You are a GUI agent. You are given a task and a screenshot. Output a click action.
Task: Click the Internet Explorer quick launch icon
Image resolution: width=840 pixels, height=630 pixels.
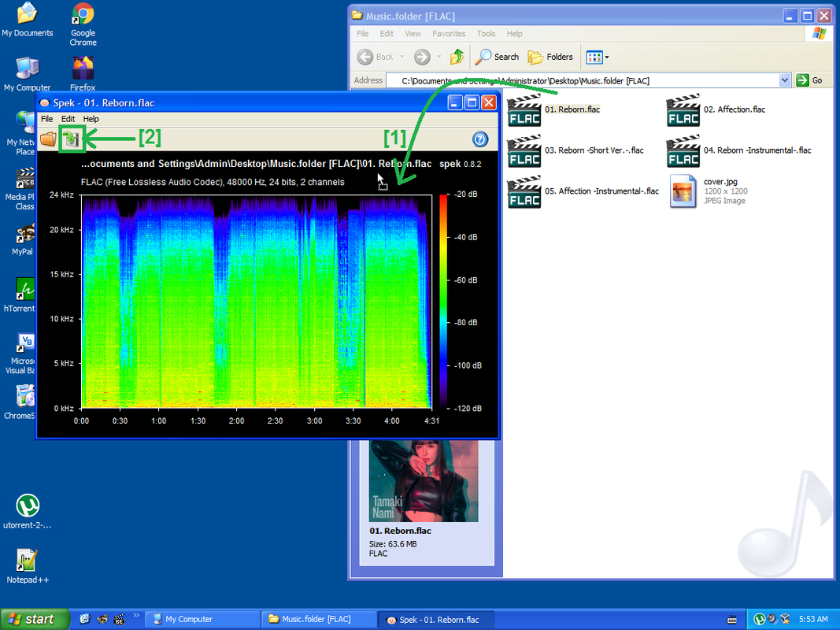(x=85, y=619)
